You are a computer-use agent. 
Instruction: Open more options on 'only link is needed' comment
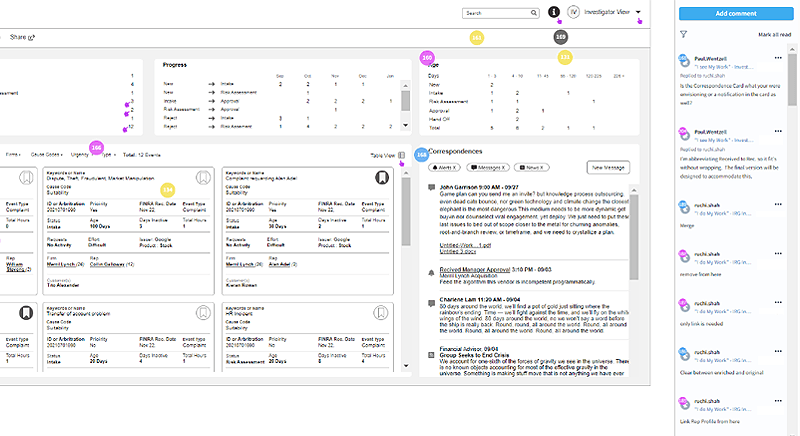[778, 302]
